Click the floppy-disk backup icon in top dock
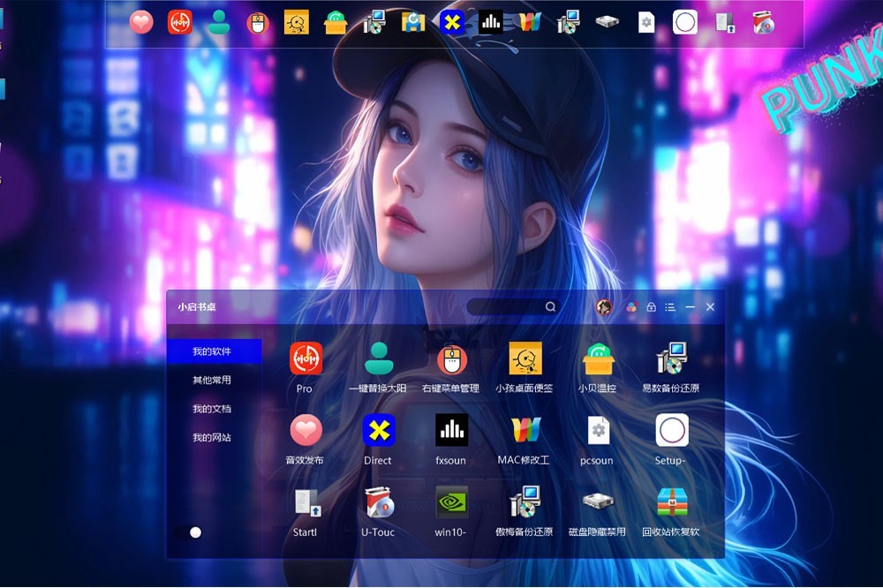This screenshot has height=588, width=883. click(412, 22)
